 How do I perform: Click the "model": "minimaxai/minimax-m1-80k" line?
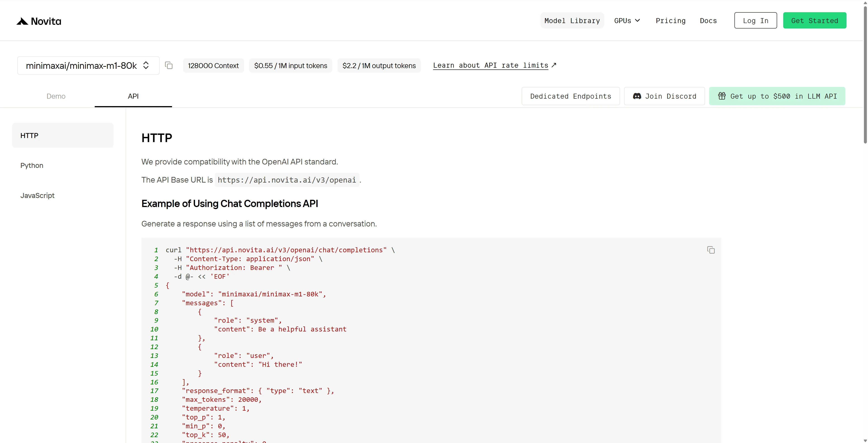click(254, 294)
